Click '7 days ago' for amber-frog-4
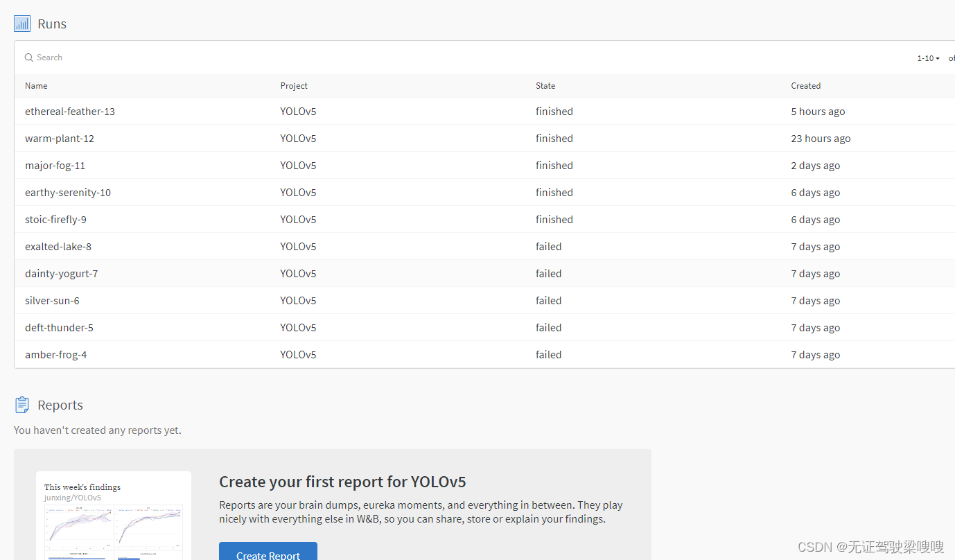Viewport: 955px width, 560px height. click(816, 355)
